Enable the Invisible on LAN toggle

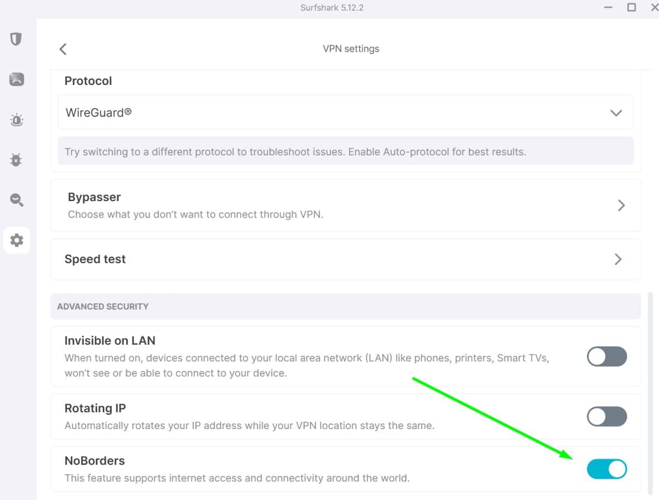click(x=606, y=356)
